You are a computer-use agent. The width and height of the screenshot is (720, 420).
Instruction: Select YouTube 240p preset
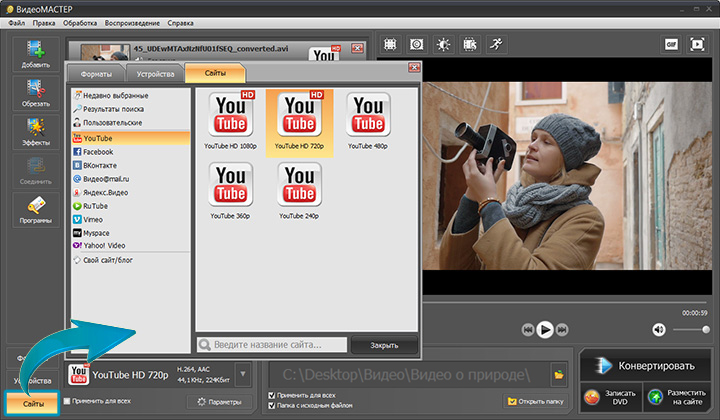click(299, 190)
